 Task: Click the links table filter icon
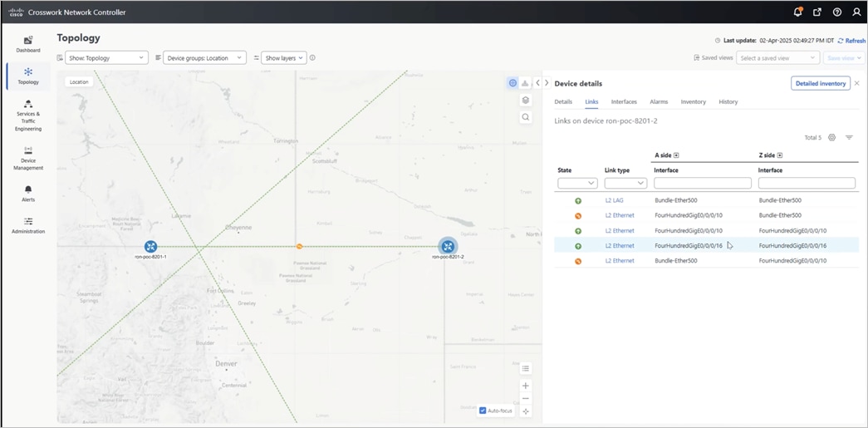click(849, 137)
